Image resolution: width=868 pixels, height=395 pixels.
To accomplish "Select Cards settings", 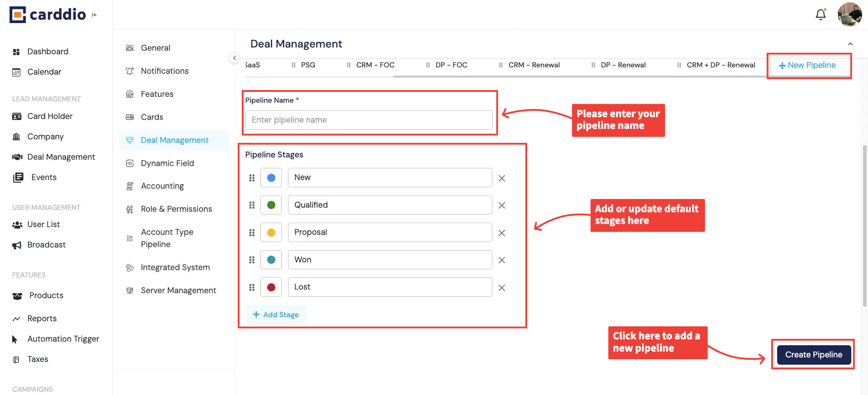I will point(152,117).
